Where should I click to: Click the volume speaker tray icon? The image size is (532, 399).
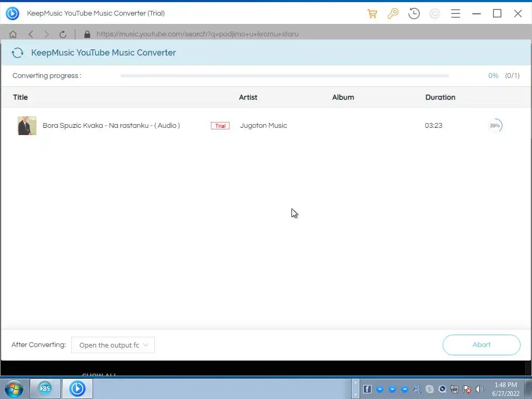(x=480, y=389)
